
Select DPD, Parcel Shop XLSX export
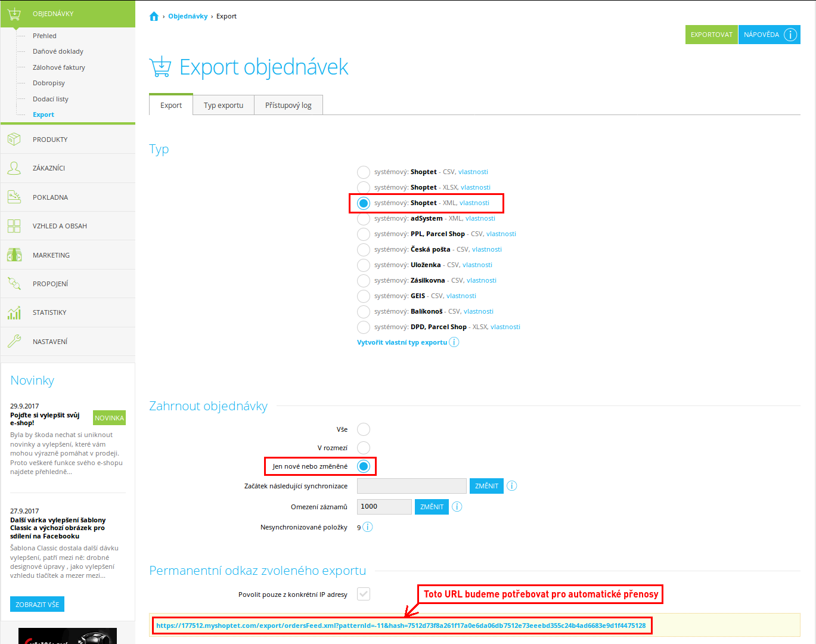(x=364, y=327)
